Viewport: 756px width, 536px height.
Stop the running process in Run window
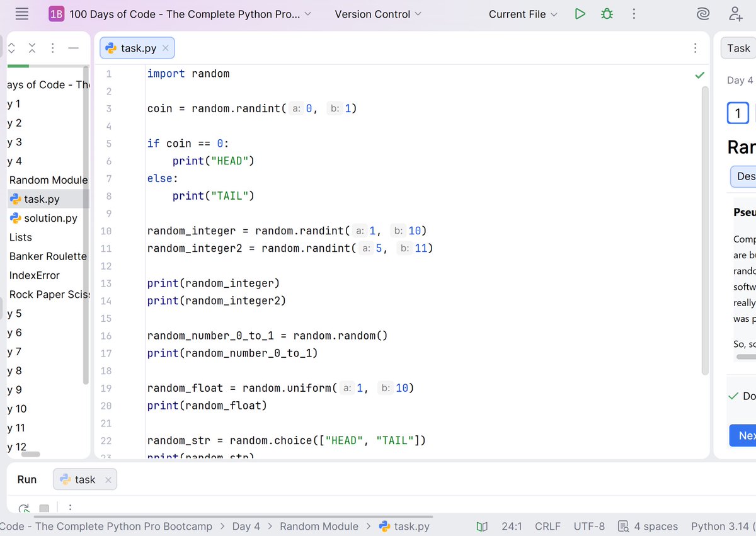(44, 508)
